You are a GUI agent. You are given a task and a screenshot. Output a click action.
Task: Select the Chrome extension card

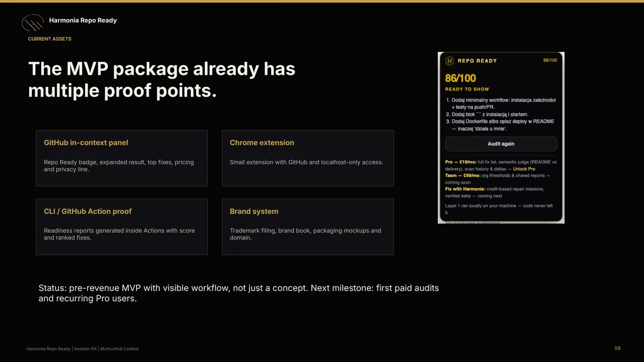308,158
